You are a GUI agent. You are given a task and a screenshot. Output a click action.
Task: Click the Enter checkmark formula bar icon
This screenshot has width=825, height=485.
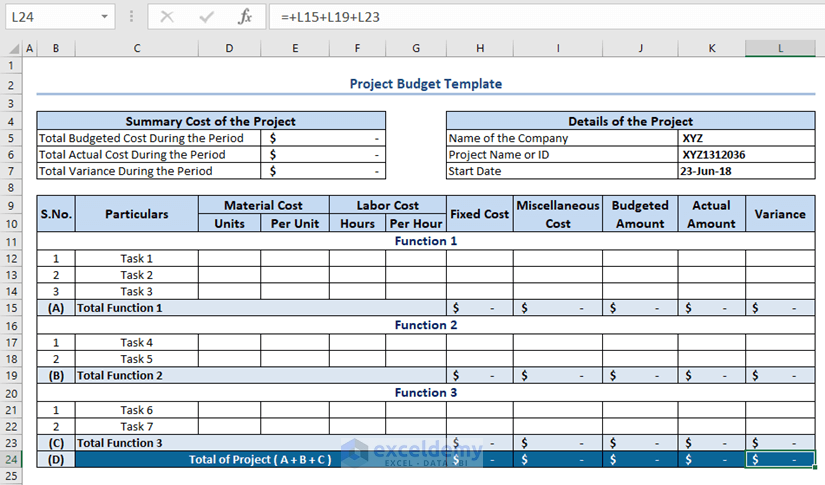click(x=206, y=17)
